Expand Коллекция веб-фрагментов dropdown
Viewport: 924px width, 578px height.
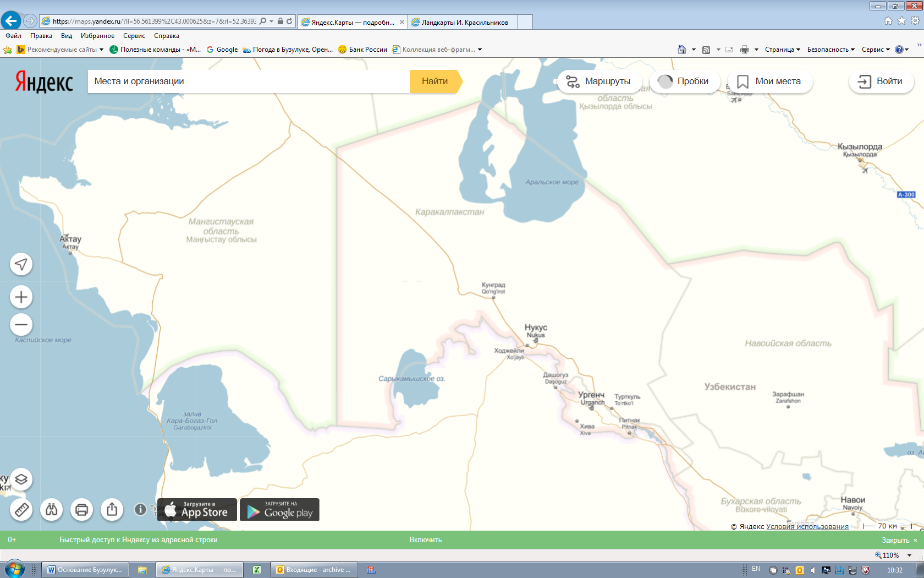[480, 50]
